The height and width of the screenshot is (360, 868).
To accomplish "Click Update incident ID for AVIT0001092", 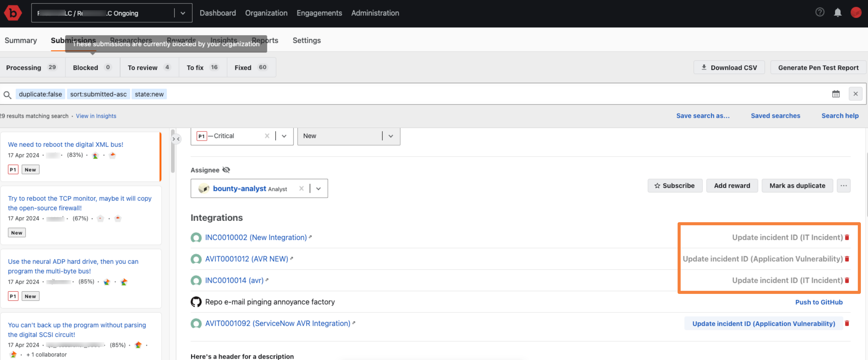I will 764,324.
